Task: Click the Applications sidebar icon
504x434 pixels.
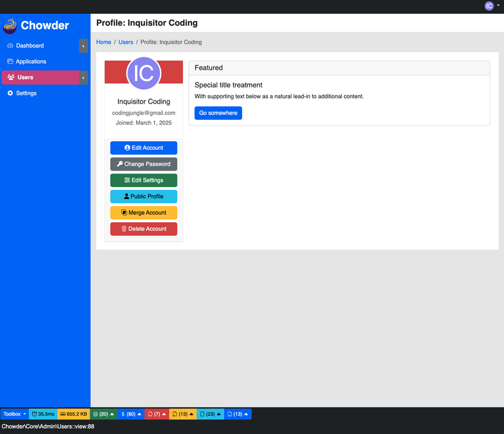Action: pyautogui.click(x=9, y=61)
